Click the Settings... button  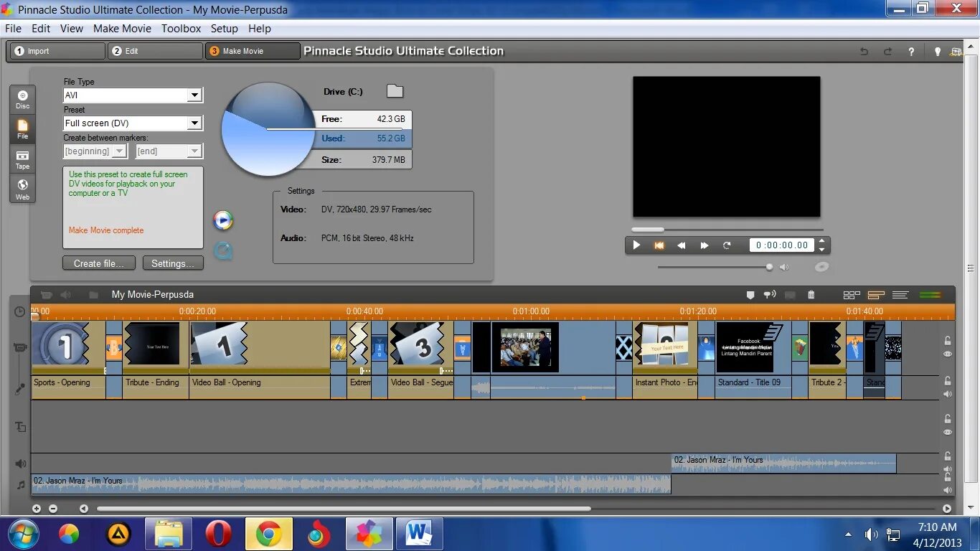tap(173, 263)
